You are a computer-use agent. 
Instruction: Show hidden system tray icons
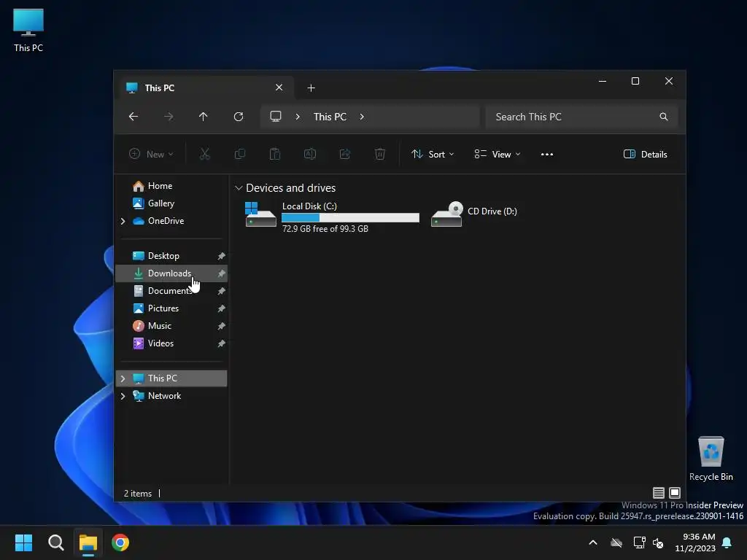(x=593, y=542)
